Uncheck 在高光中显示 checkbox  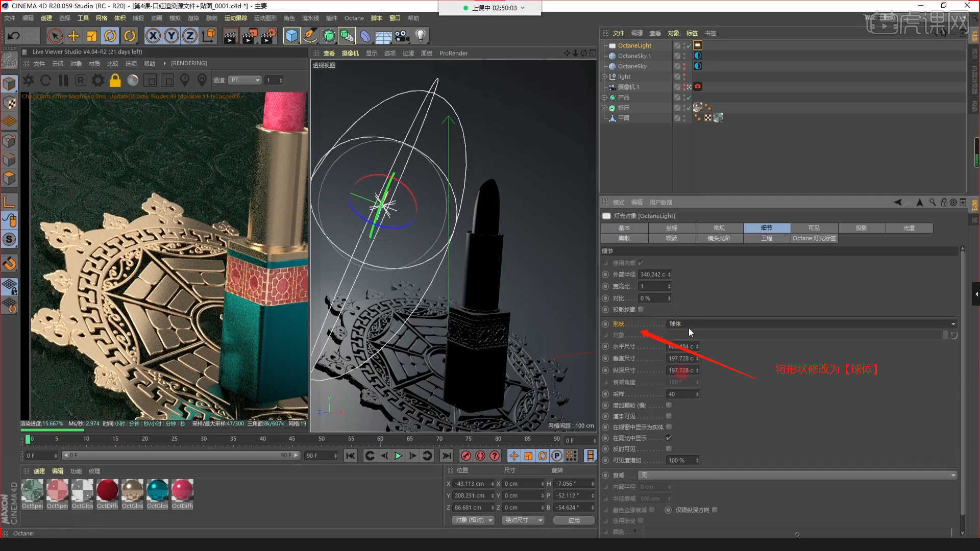point(669,438)
